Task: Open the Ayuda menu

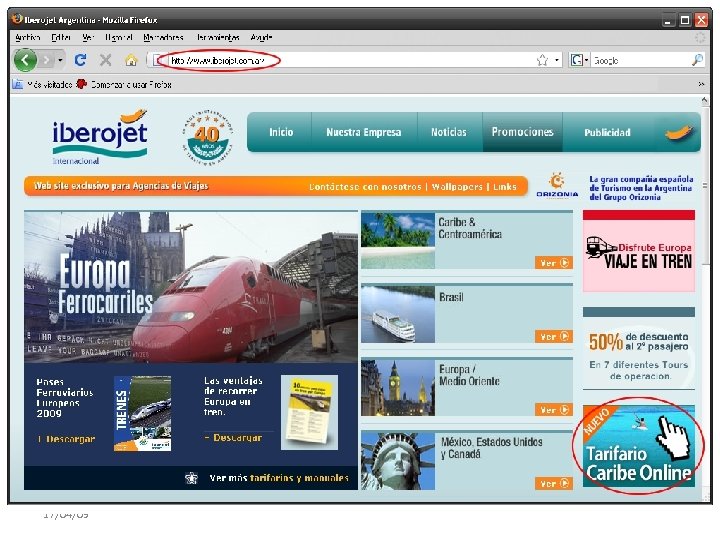Action: [x=261, y=37]
